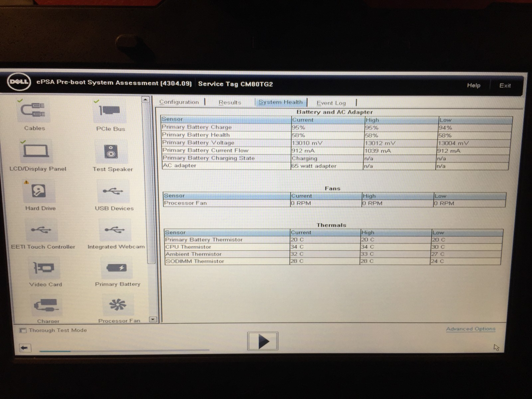This screenshot has height=399, width=532.
Task: View the Event Log tab
Action: pos(331,103)
